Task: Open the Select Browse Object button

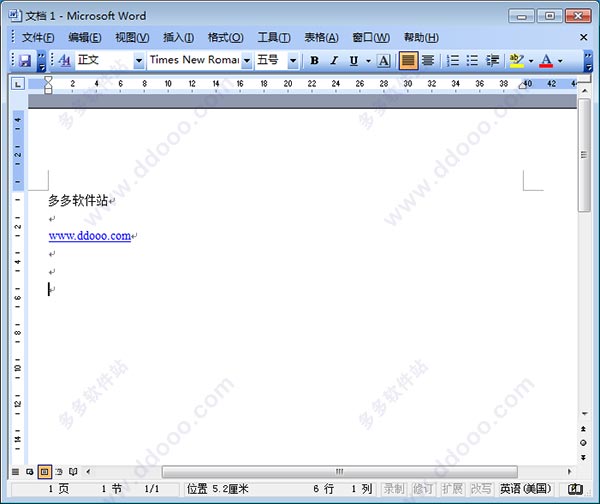Action: pyautogui.click(x=583, y=443)
